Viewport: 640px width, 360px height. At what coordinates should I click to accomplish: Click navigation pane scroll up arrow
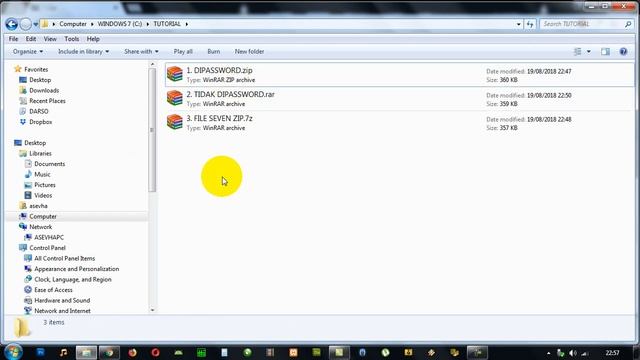pyautogui.click(x=152, y=64)
